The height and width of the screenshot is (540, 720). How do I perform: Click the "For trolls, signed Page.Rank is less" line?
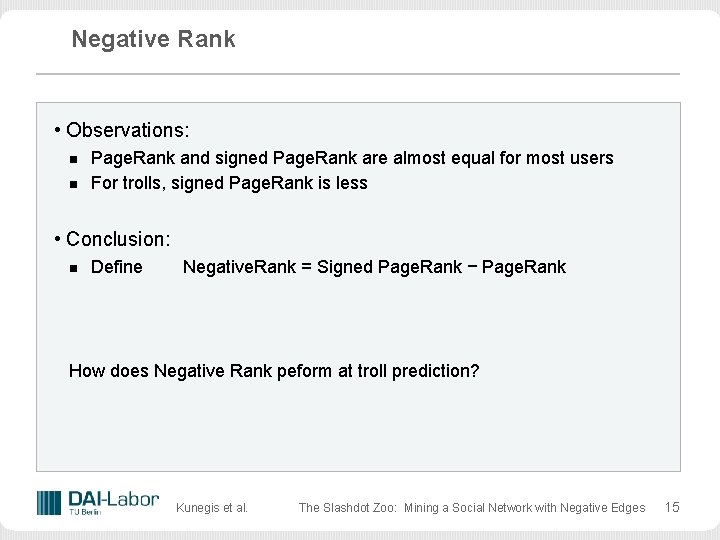pos(229,183)
